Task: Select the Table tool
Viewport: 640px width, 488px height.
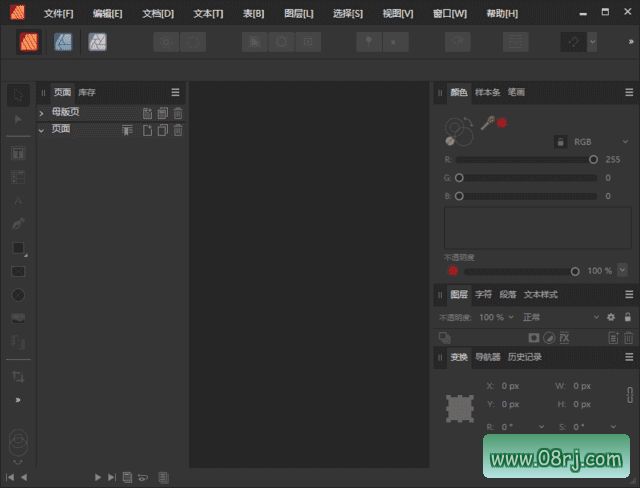Action: point(18,177)
